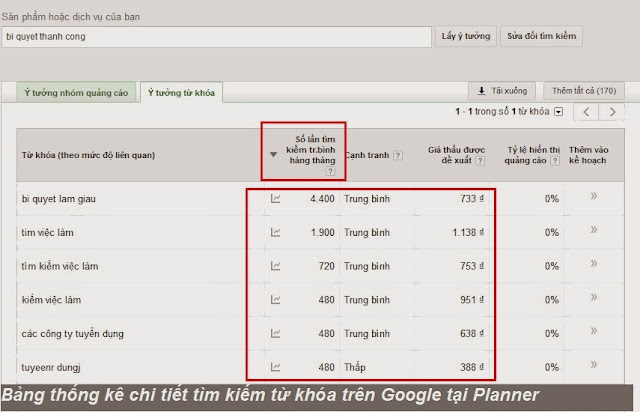
Task: Open help icon beside Giá thầu được đề xuất
Action: tap(480, 161)
